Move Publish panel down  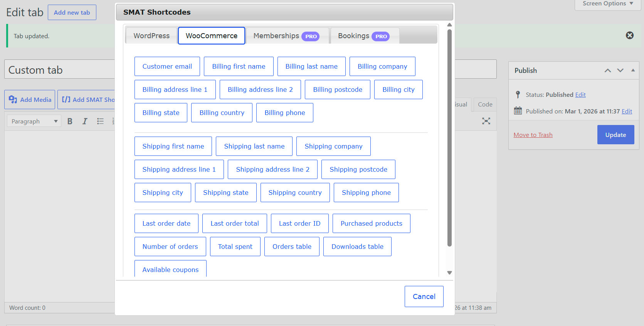tap(620, 71)
